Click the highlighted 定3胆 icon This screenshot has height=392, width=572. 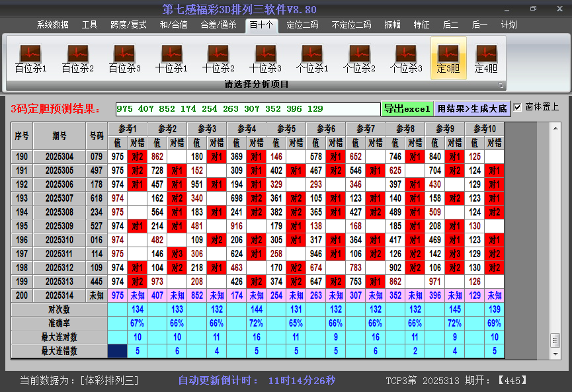[x=448, y=58]
